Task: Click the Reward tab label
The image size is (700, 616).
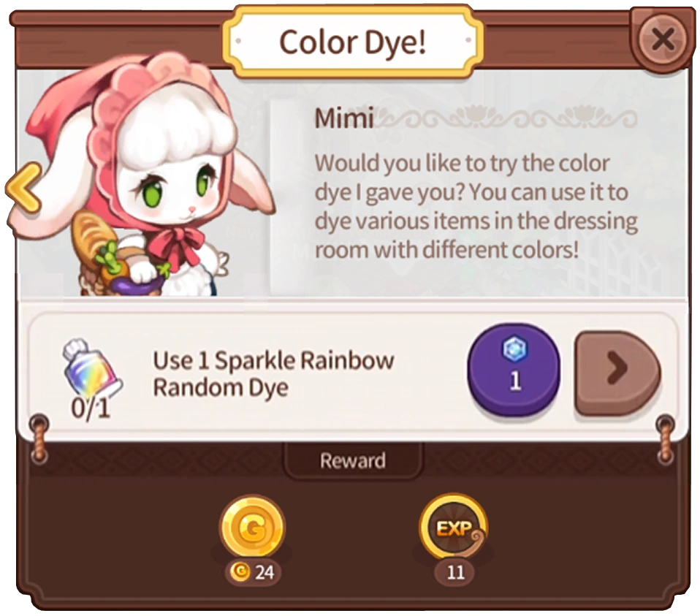Action: click(353, 460)
